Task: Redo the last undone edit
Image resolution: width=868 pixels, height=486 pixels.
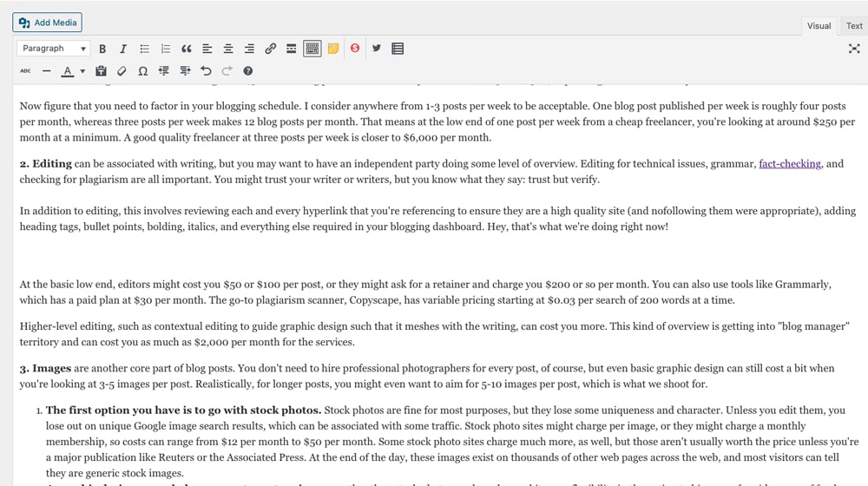Action: coord(227,71)
